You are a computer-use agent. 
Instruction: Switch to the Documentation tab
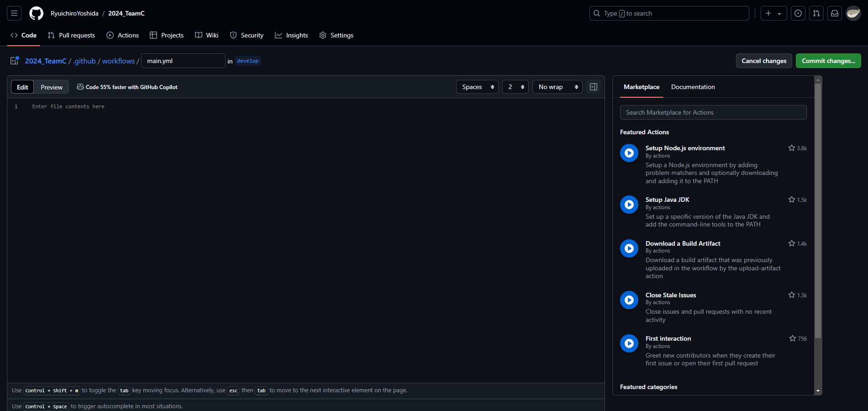693,87
